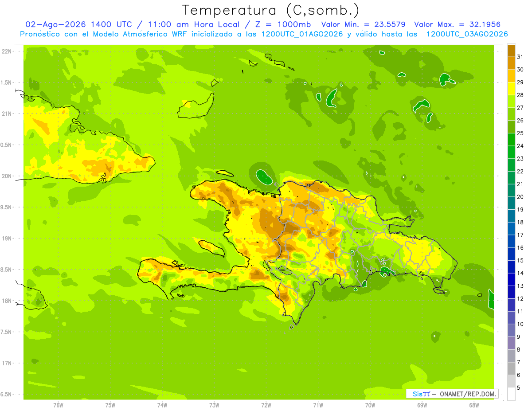Viewport: 532px width, 411px height.
Task: Pick the lime swatch between 27 and 28
Action: point(511,102)
